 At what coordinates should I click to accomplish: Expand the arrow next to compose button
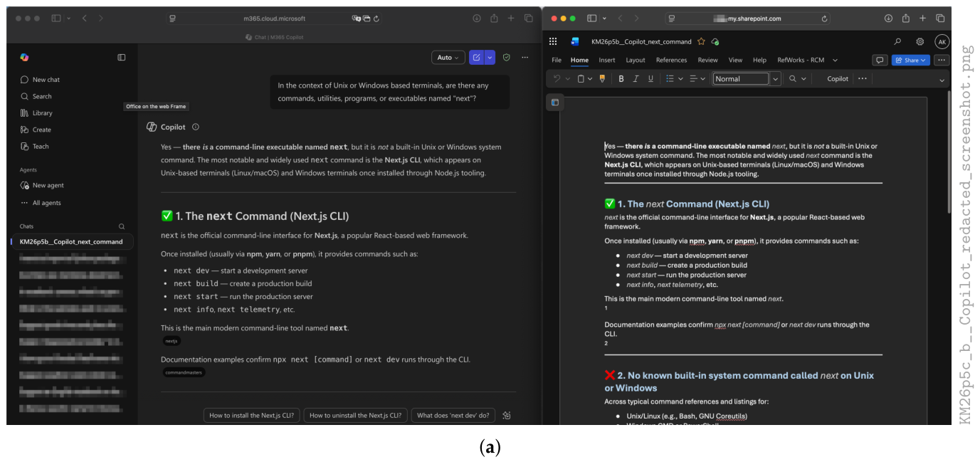(x=490, y=58)
